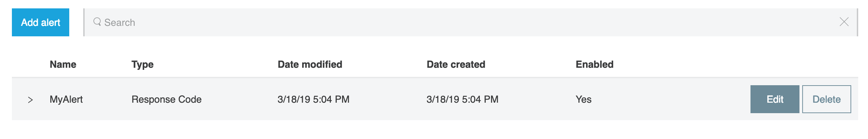
Task: Expand the MyAlert row details chevron
Action: click(x=30, y=100)
